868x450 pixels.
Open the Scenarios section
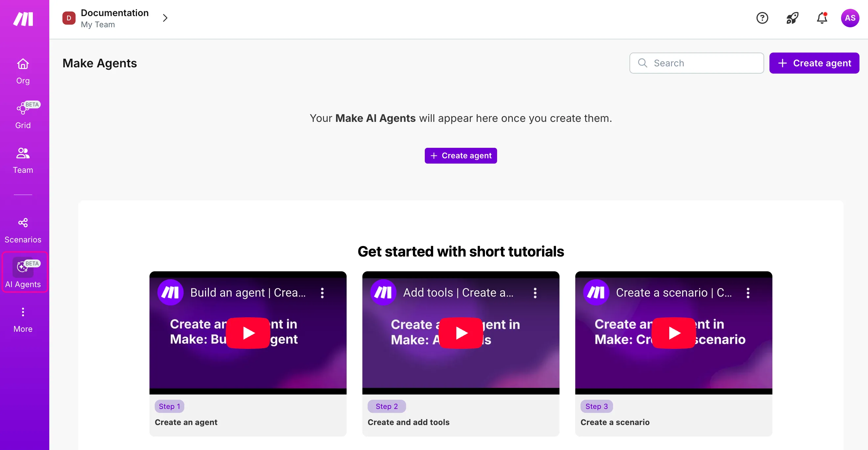click(x=23, y=230)
